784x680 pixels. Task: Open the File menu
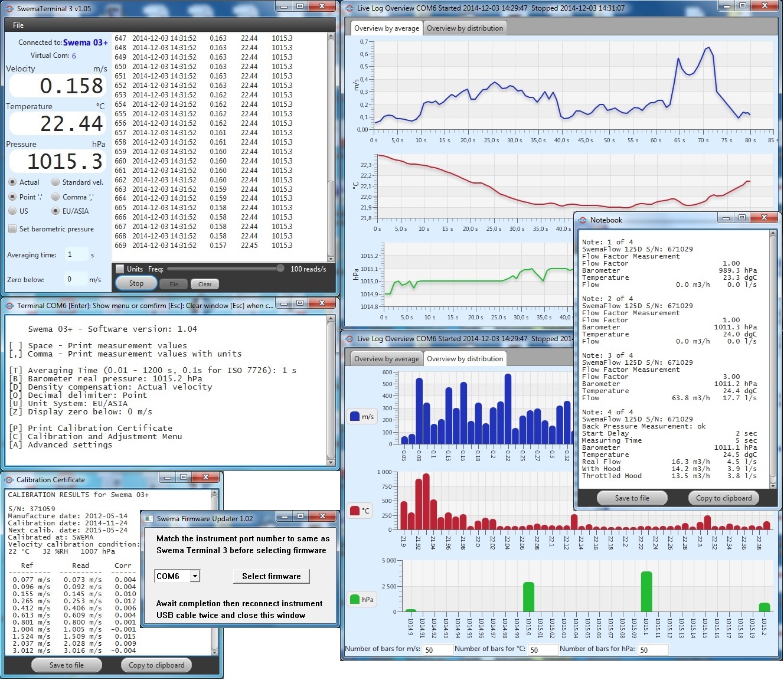pyautogui.click(x=18, y=25)
